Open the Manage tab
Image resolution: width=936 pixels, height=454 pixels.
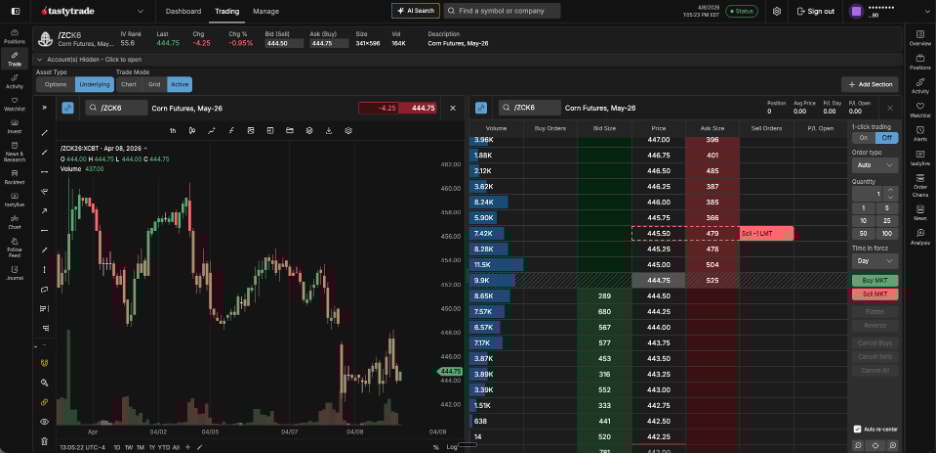[266, 11]
